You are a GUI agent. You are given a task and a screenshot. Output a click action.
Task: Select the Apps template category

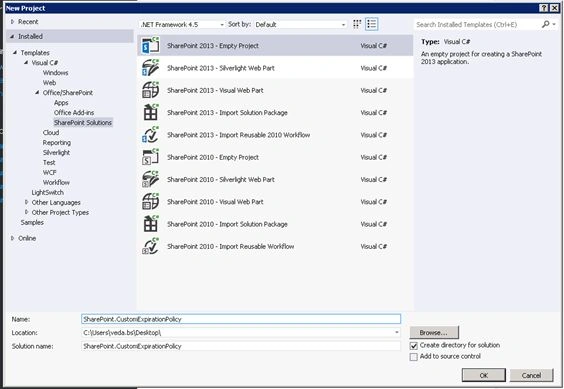click(61, 103)
